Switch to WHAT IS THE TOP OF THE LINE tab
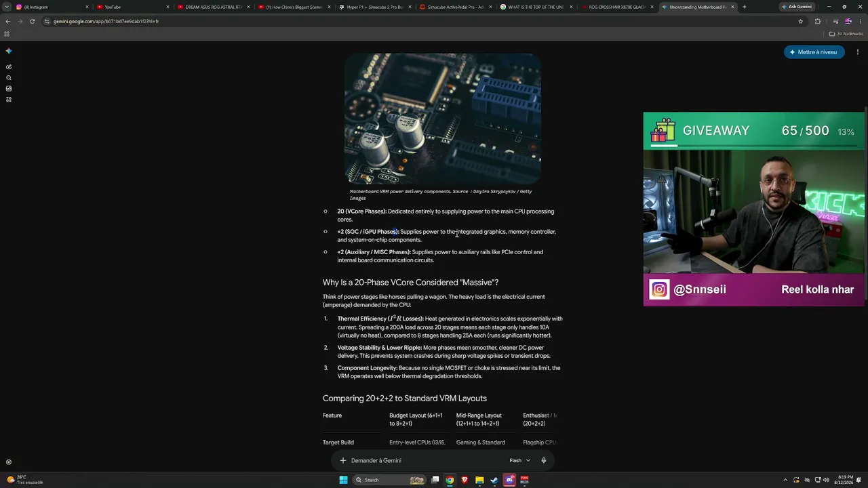The height and width of the screenshot is (488, 868). click(536, 7)
